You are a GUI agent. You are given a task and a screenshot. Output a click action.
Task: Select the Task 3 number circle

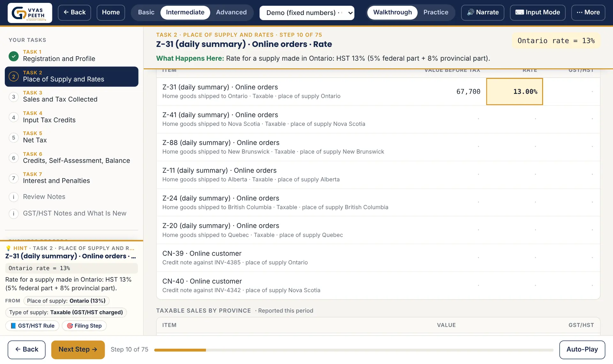coord(13,97)
